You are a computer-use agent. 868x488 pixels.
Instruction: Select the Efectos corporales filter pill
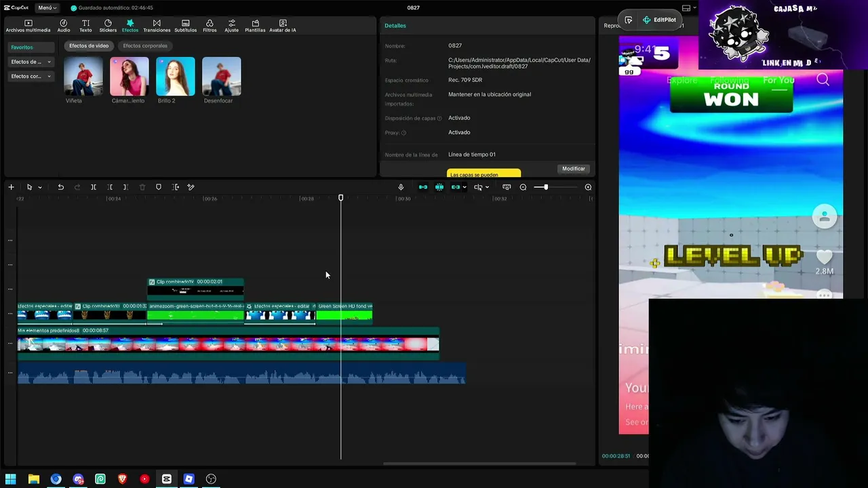coord(145,46)
